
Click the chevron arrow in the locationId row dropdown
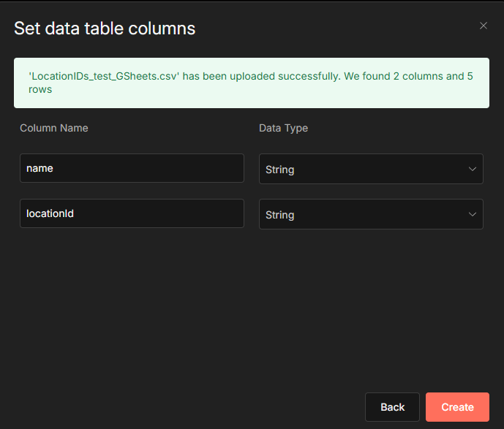coord(472,214)
